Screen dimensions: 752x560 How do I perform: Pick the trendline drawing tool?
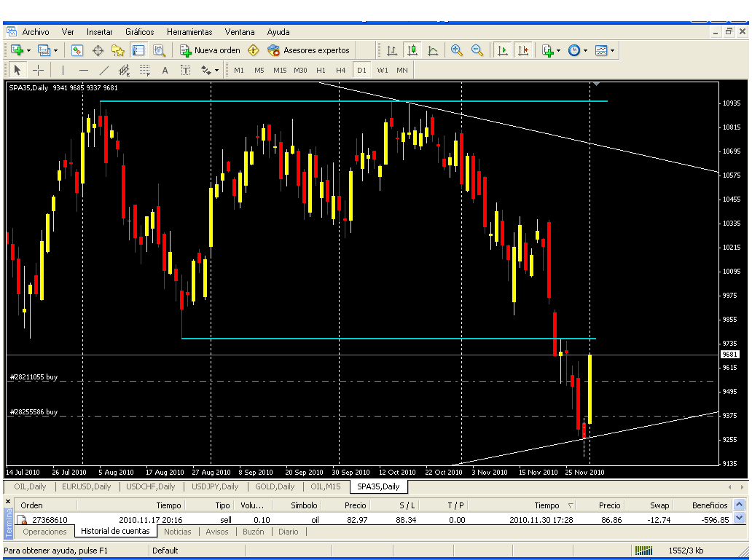[103, 70]
